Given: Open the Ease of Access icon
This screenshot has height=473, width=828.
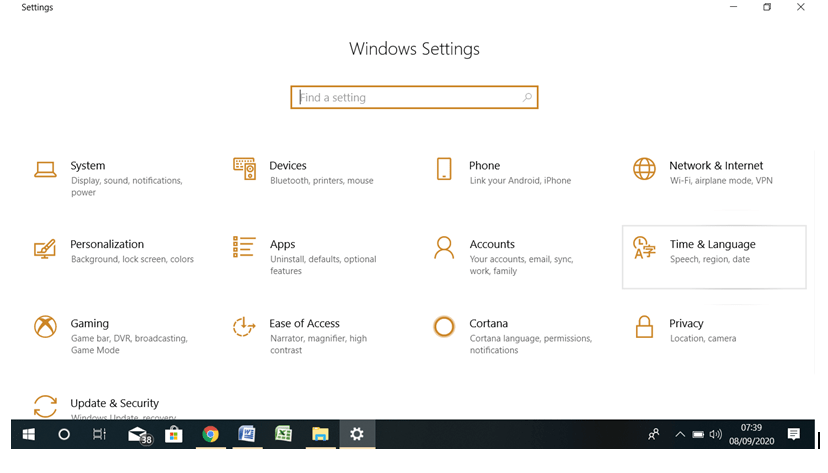Looking at the screenshot, I should pos(244,327).
